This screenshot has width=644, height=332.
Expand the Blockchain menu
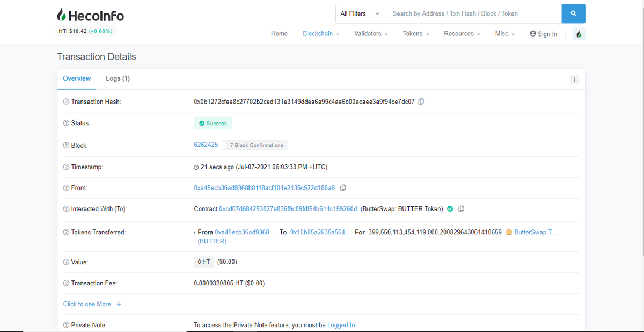[x=321, y=34]
